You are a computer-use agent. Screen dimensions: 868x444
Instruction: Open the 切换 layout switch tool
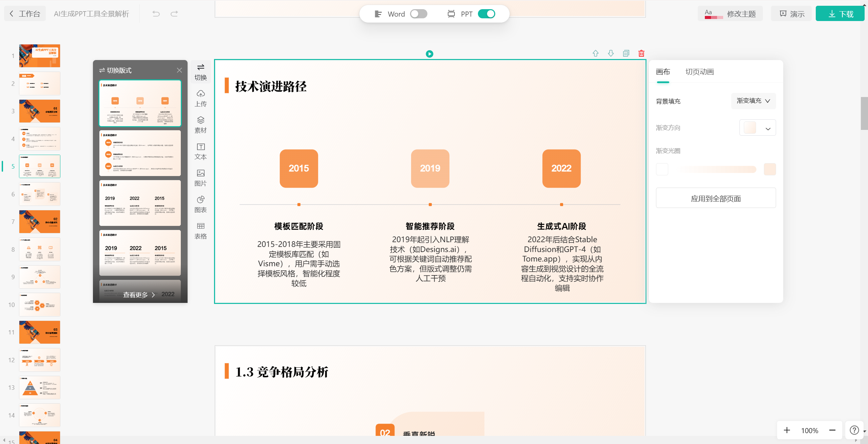click(x=201, y=72)
